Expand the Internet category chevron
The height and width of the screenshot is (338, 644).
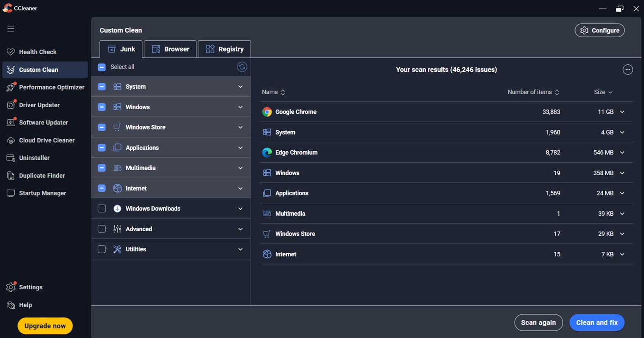[x=240, y=188]
